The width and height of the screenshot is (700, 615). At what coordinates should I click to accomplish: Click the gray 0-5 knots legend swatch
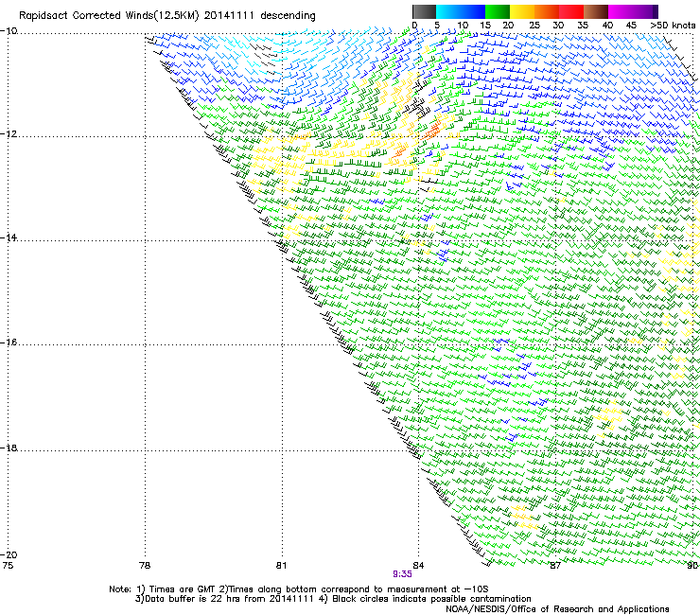pyautogui.click(x=424, y=11)
